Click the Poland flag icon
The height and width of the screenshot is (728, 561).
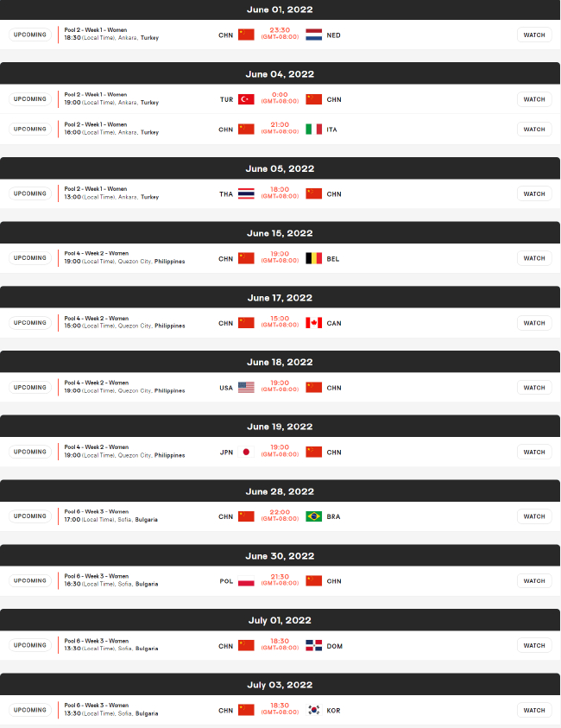click(246, 581)
